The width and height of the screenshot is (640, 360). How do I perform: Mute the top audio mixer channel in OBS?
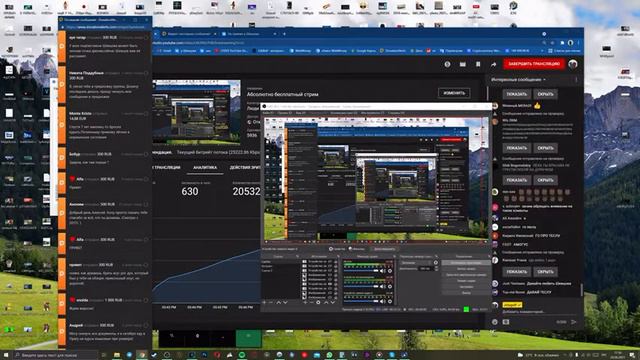click(382, 271)
